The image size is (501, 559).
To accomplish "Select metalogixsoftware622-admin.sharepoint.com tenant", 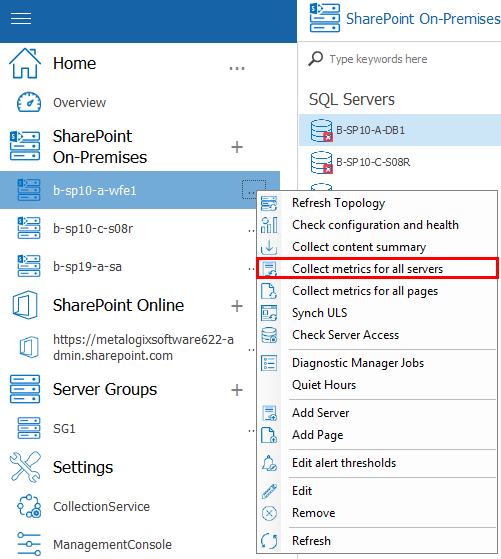I will click(143, 348).
